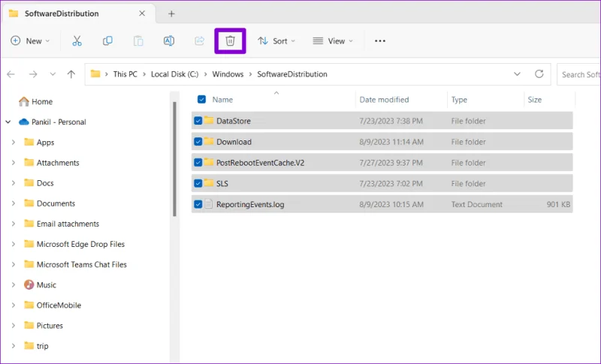Viewport: 601px width, 364px height.
Task: Go back with the left arrow
Action: tap(11, 74)
